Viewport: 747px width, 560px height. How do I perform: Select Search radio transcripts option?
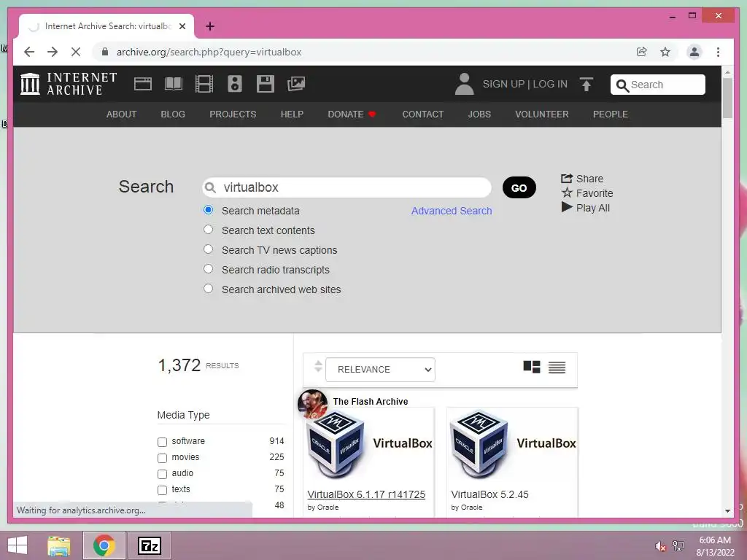coord(208,268)
